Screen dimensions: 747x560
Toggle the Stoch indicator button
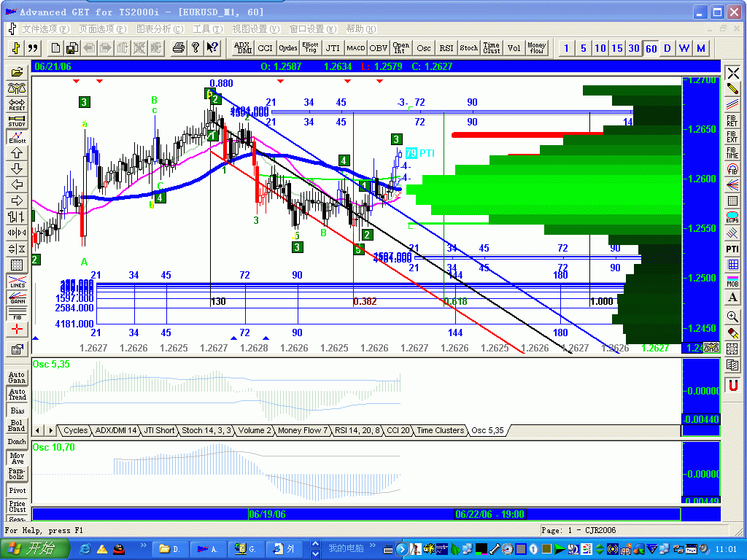[x=468, y=47]
